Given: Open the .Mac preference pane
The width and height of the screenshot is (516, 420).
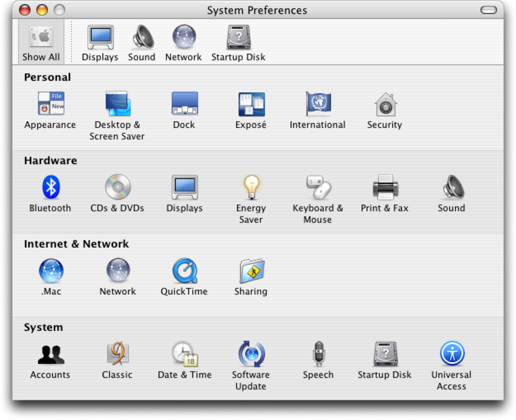Looking at the screenshot, I should coord(51,277).
